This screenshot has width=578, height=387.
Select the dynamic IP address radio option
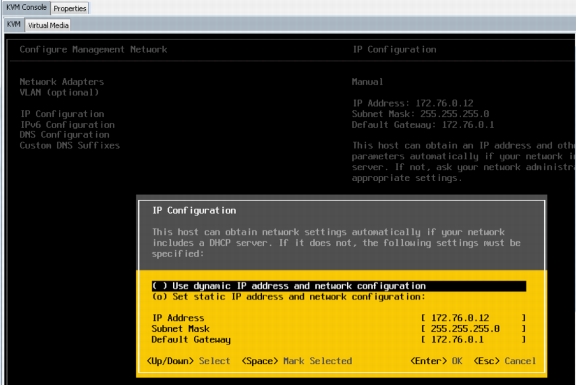[339, 286]
